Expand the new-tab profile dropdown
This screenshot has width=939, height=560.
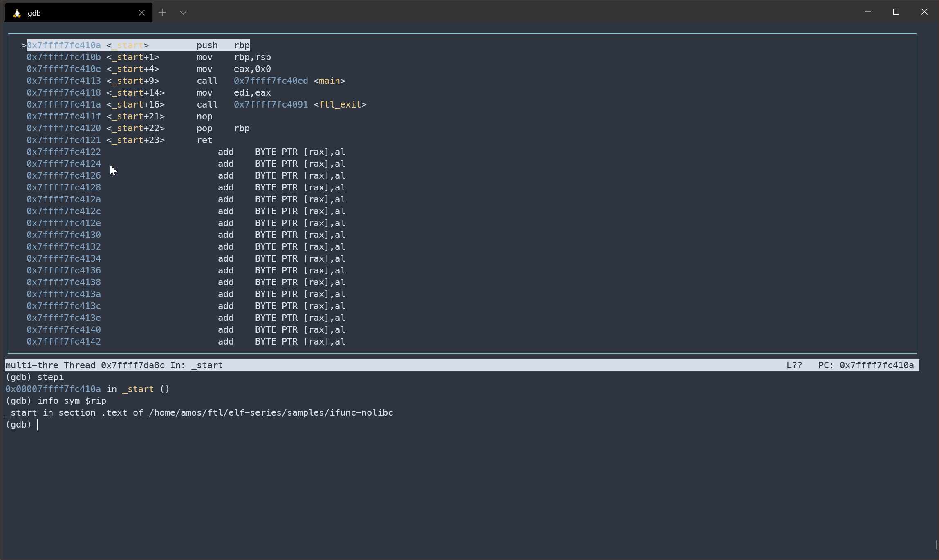point(183,13)
